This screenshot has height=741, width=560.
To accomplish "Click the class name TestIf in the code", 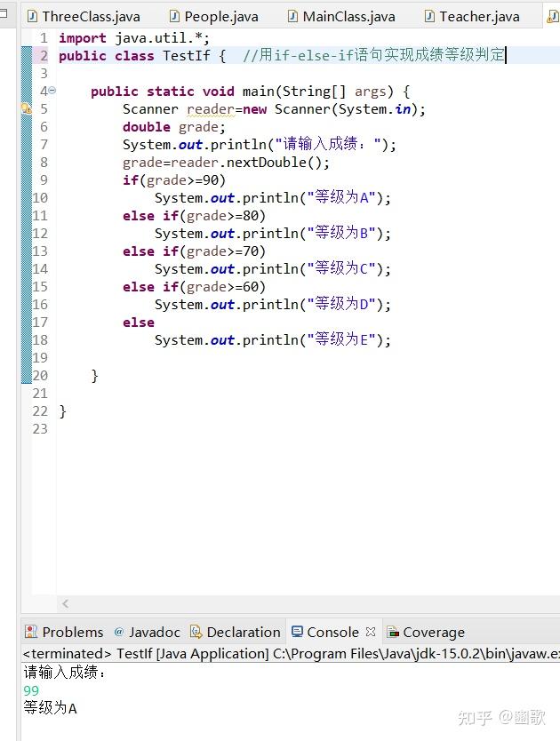I will click(x=187, y=56).
